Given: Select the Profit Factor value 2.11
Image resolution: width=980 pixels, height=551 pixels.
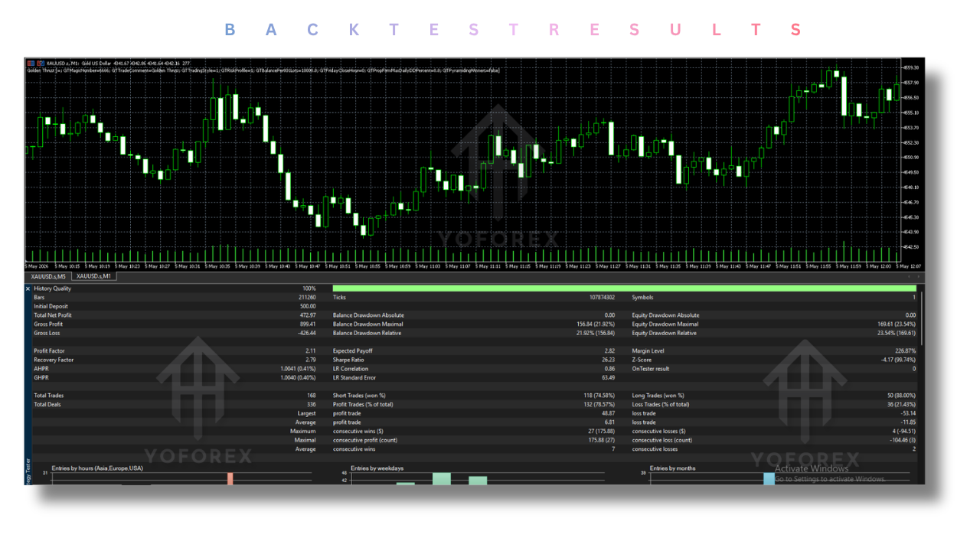Looking at the screenshot, I should tap(310, 351).
